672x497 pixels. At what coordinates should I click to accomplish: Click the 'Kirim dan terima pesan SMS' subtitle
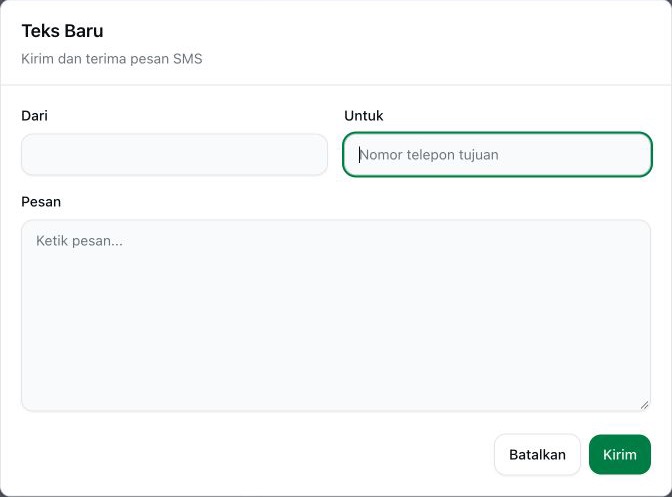(x=112, y=59)
